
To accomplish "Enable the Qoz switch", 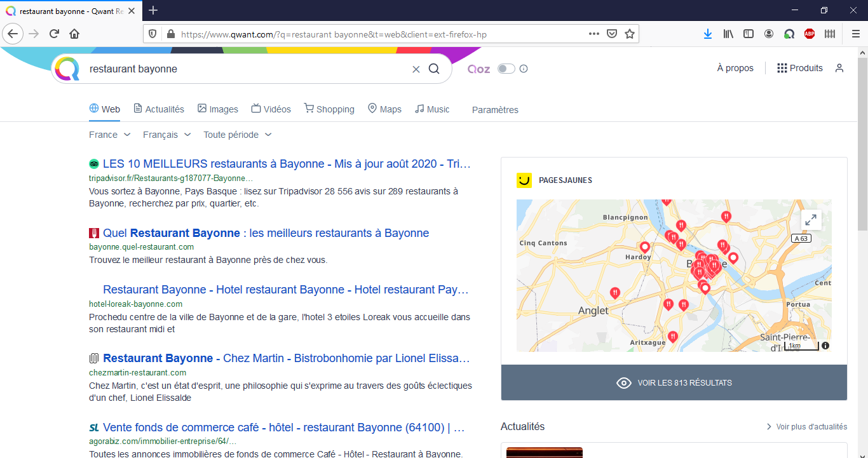I will pyautogui.click(x=506, y=68).
